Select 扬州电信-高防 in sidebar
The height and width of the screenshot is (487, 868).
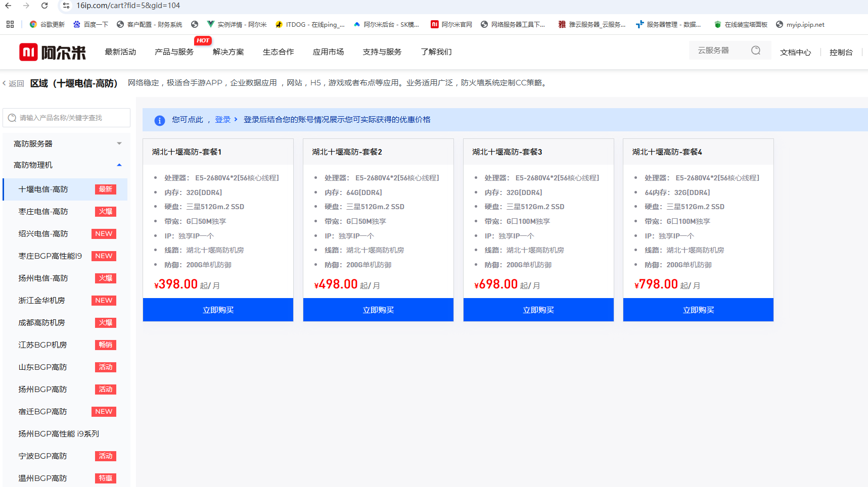pyautogui.click(x=65, y=278)
